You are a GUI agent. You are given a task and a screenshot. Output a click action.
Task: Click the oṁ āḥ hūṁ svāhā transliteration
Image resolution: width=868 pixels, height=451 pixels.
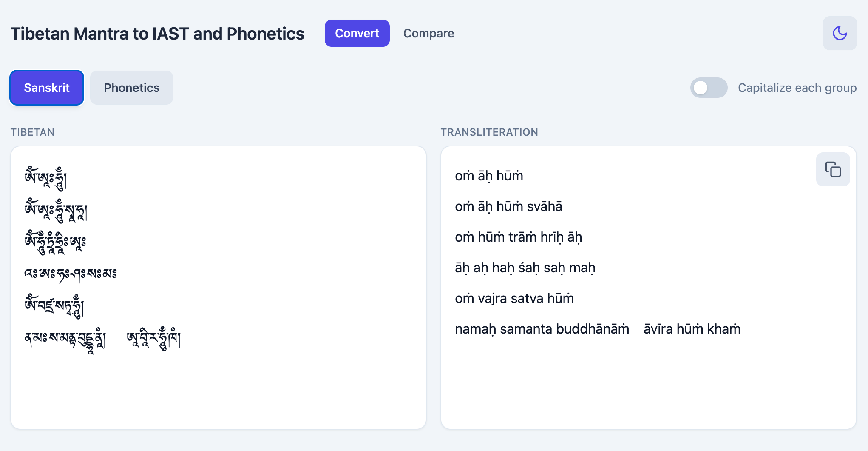[x=508, y=206]
